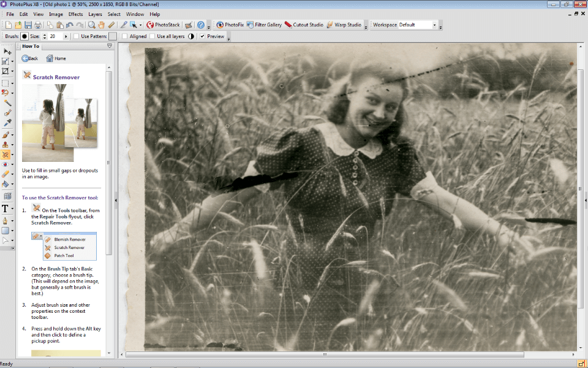Save the photo with the floppy disk icon
Viewport: 588px width, 368px height.
pos(28,25)
